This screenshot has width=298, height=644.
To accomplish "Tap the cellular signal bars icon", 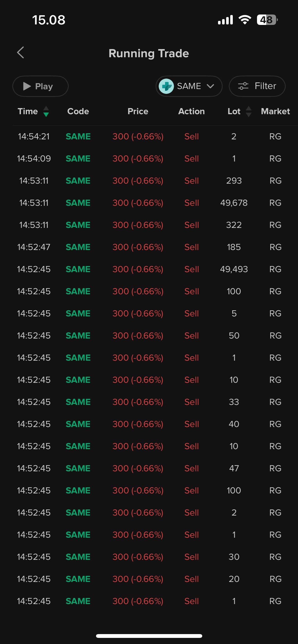I will point(225,20).
